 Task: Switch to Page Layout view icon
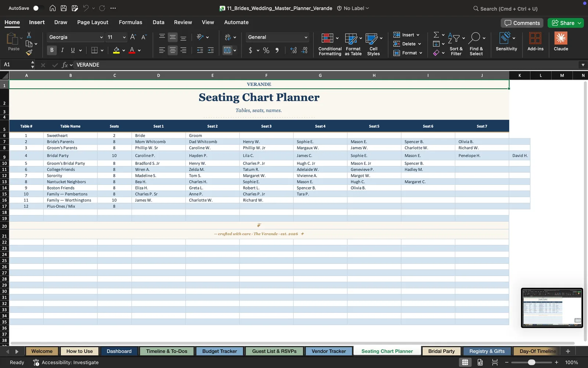click(x=480, y=362)
